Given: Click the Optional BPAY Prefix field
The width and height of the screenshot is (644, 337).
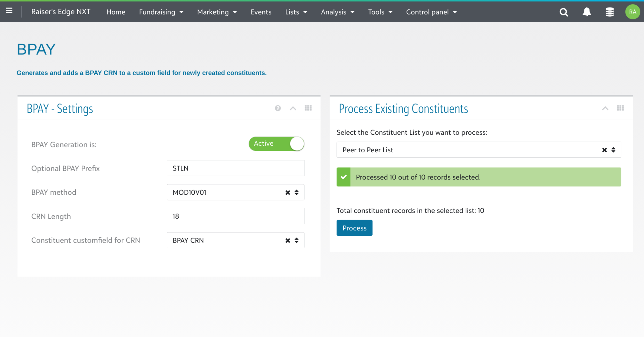Looking at the screenshot, I should click(235, 168).
